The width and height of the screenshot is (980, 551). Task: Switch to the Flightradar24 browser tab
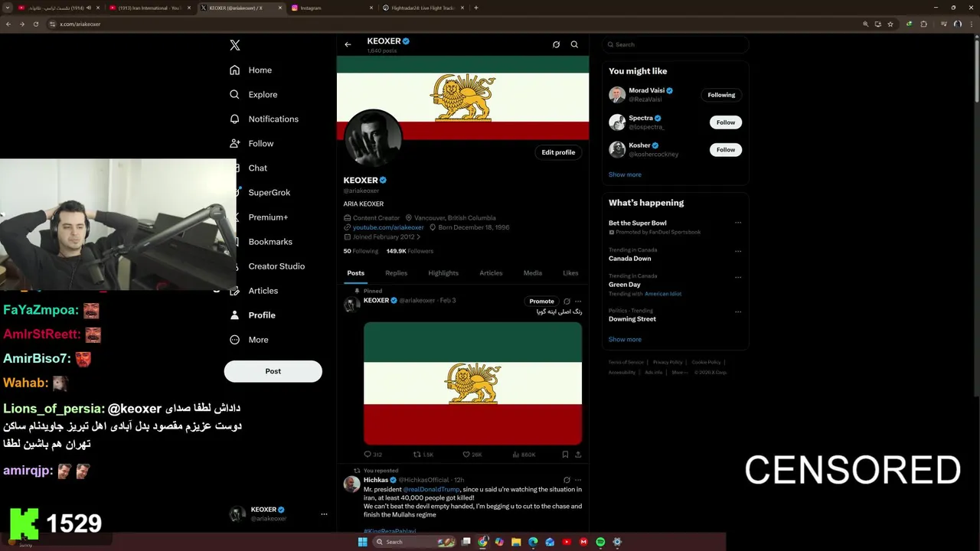422,8
